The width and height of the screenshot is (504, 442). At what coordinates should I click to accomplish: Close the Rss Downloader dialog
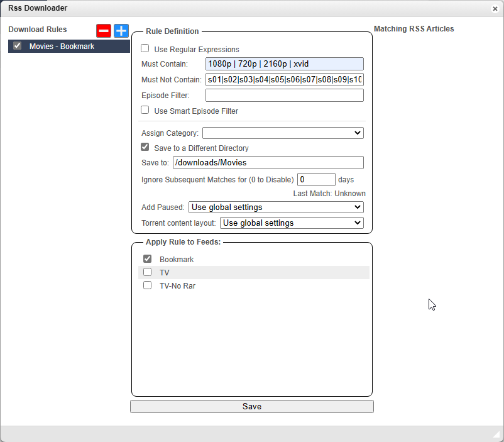(495, 9)
